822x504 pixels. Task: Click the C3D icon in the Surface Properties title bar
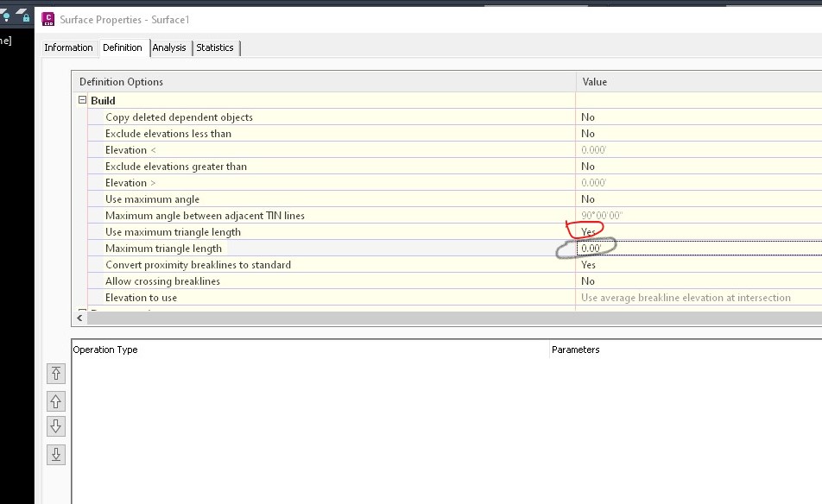(x=48, y=19)
